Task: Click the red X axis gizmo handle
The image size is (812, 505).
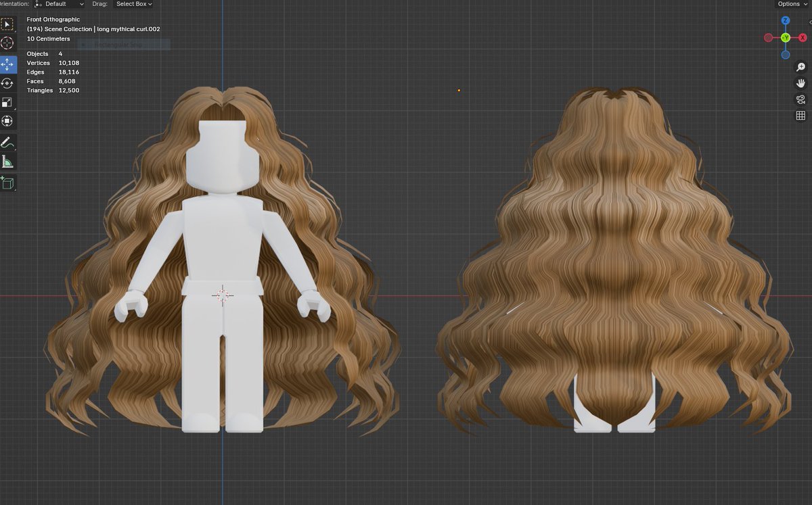Action: click(803, 38)
